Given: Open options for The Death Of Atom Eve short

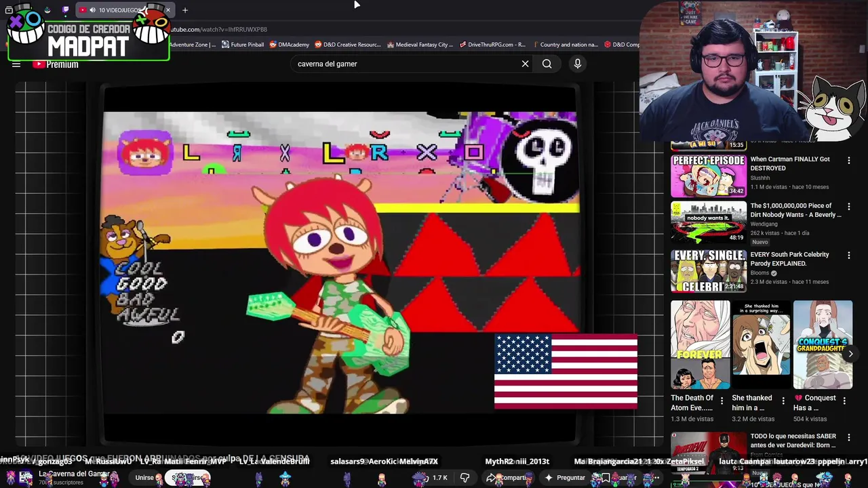Looking at the screenshot, I should (x=722, y=401).
